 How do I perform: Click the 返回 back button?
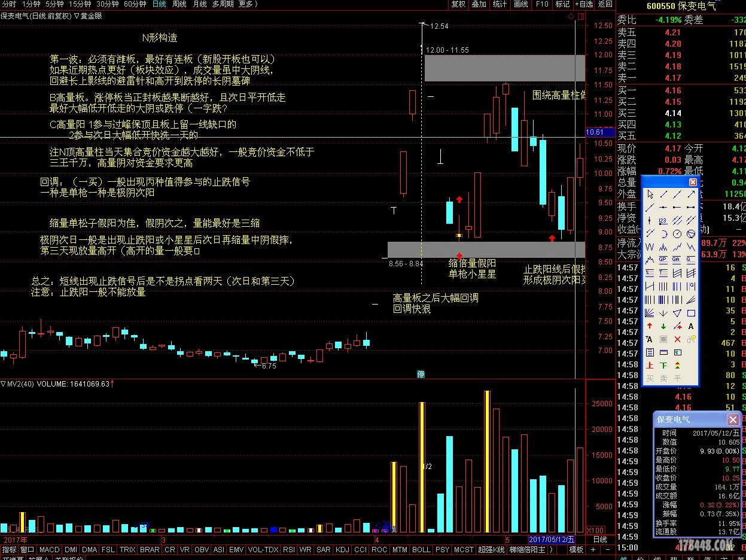(x=605, y=4)
